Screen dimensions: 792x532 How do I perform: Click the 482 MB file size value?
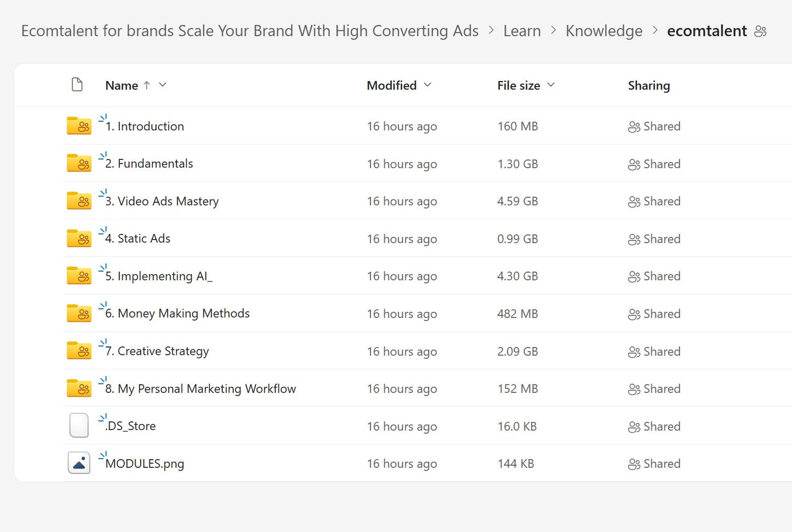(x=517, y=314)
